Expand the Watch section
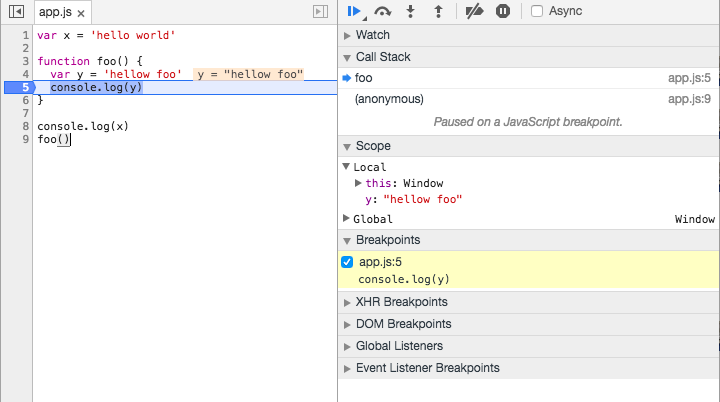This screenshot has width=720, height=402. [x=372, y=35]
